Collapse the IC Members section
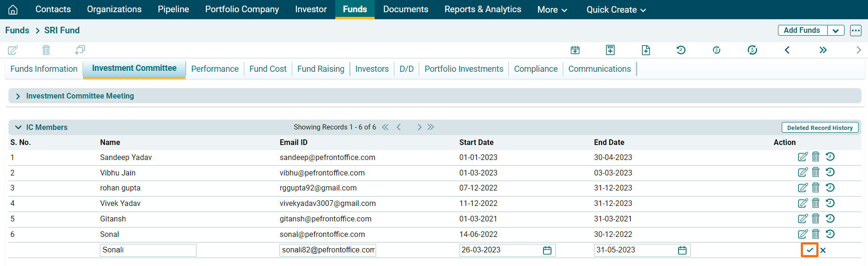This screenshot has height=266, width=868. click(x=18, y=127)
